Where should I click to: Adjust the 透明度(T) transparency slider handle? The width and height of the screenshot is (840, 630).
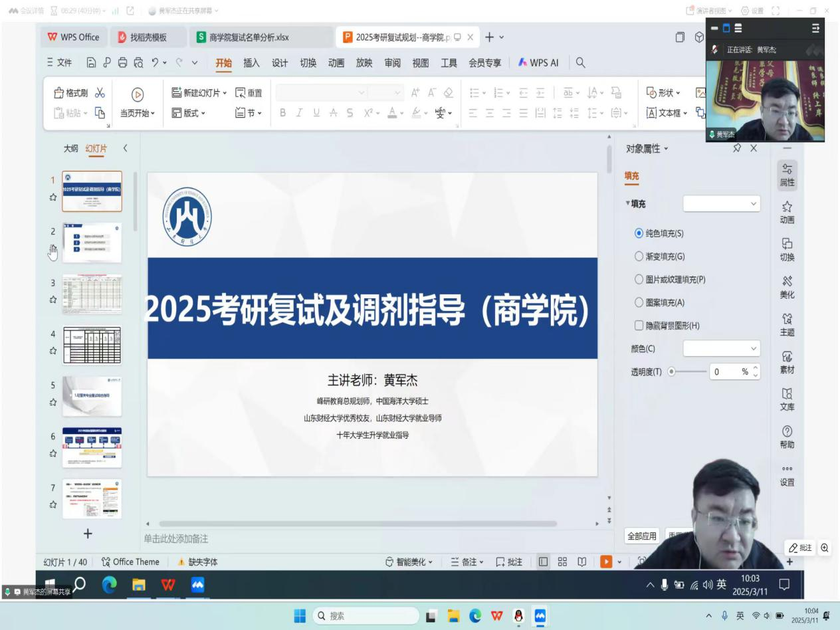click(671, 371)
